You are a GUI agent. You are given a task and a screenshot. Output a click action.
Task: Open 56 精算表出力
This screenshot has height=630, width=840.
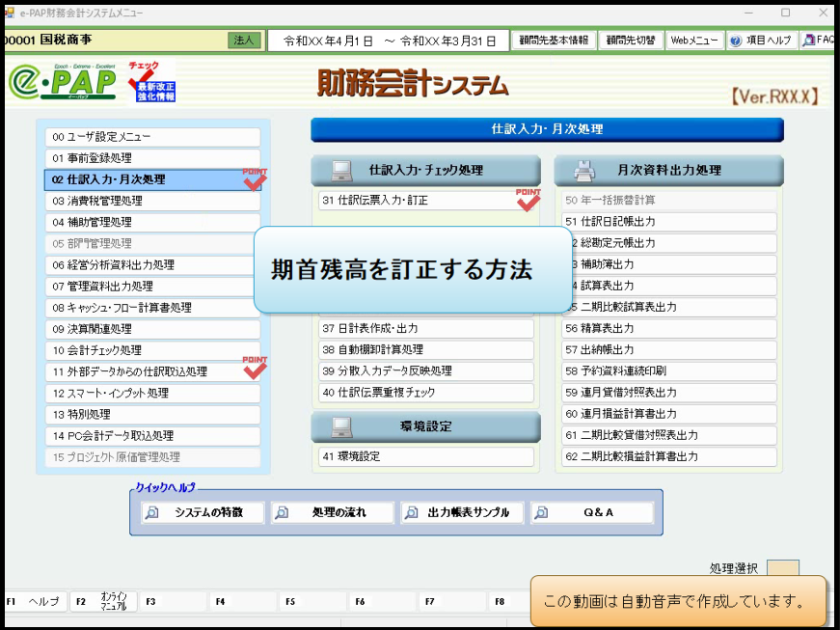pos(667,328)
